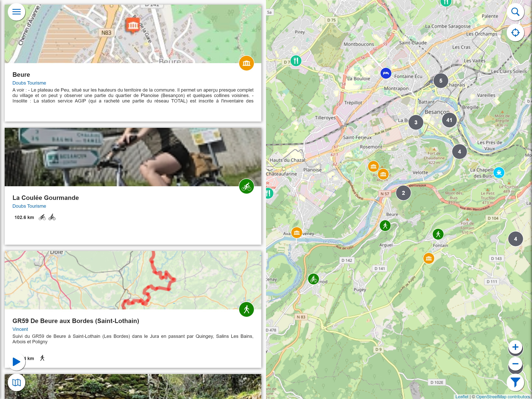The height and width of the screenshot is (399, 532).
Task: Open the hamburger menu
Action: tap(16, 11)
